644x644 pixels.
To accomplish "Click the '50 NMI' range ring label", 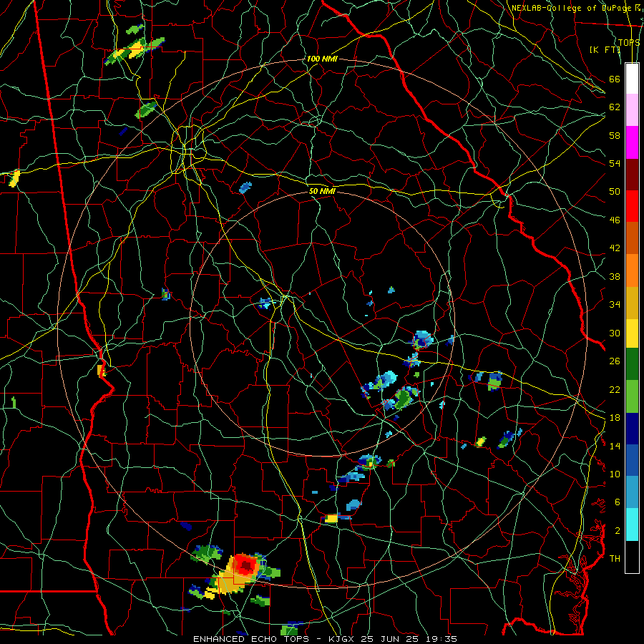I will (x=322, y=191).
